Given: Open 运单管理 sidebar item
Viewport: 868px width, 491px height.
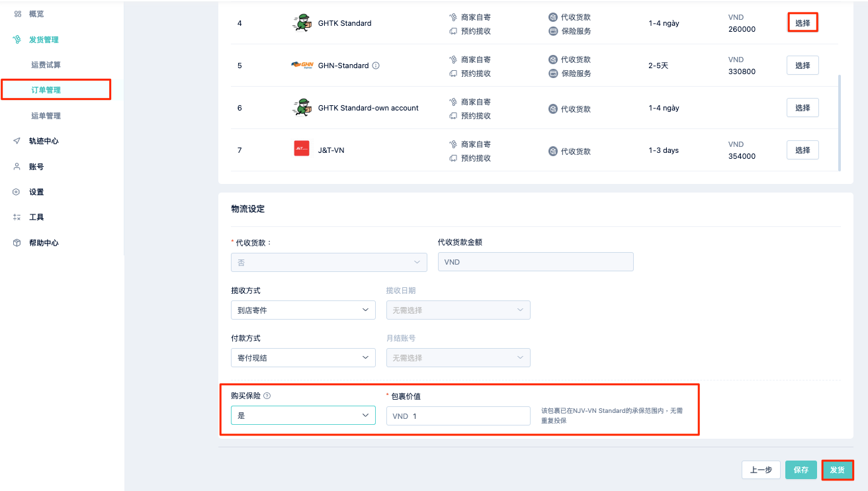Looking at the screenshot, I should coord(46,116).
